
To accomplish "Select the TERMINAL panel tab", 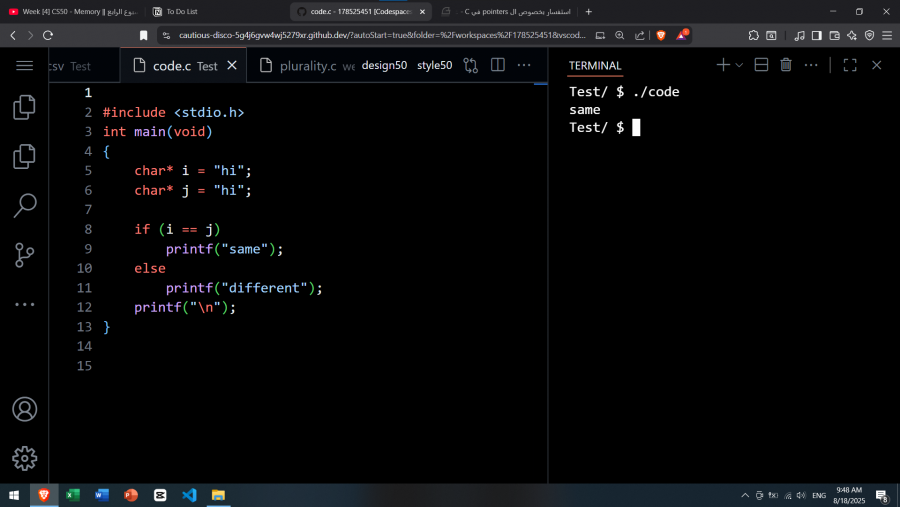I will (x=595, y=65).
